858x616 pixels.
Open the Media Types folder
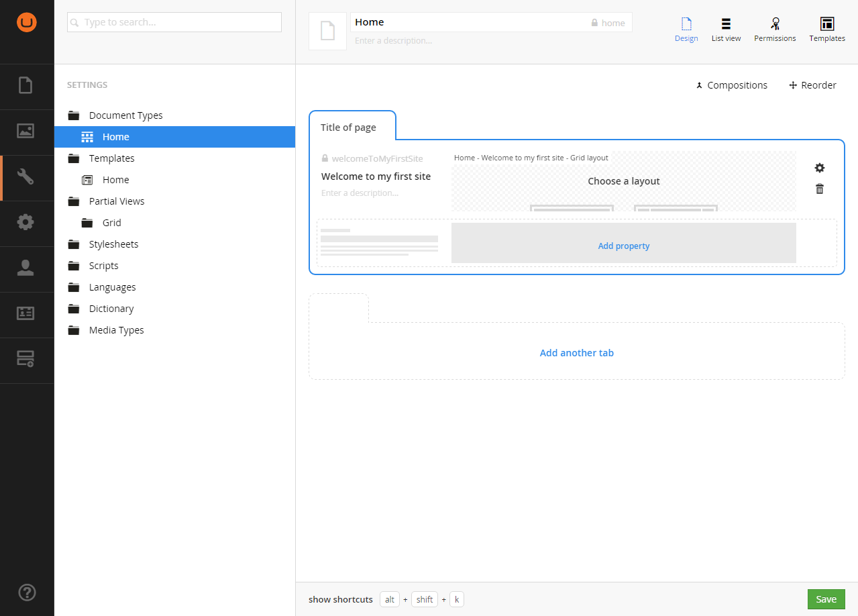point(116,330)
